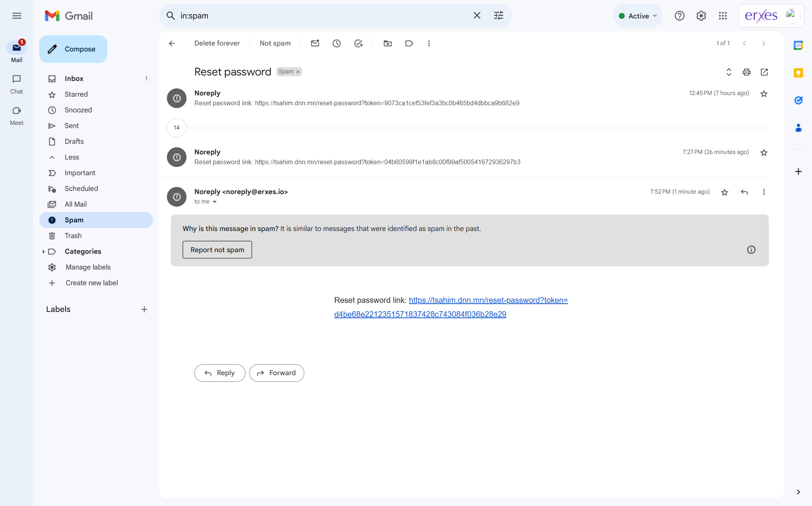Click the Report not spam button
812x506 pixels.
[x=217, y=250]
